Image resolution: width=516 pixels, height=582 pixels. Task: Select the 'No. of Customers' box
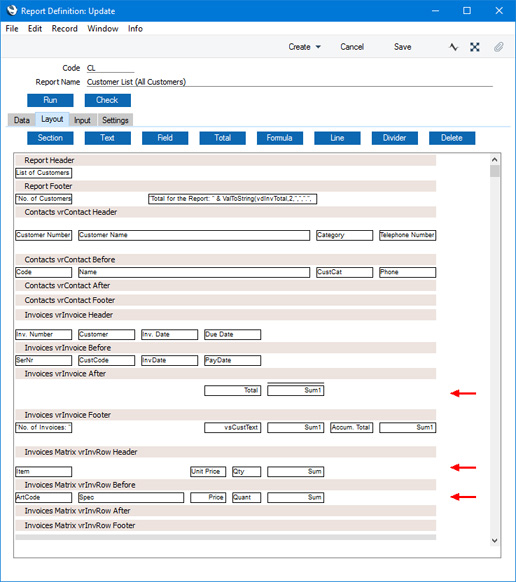[43, 199]
